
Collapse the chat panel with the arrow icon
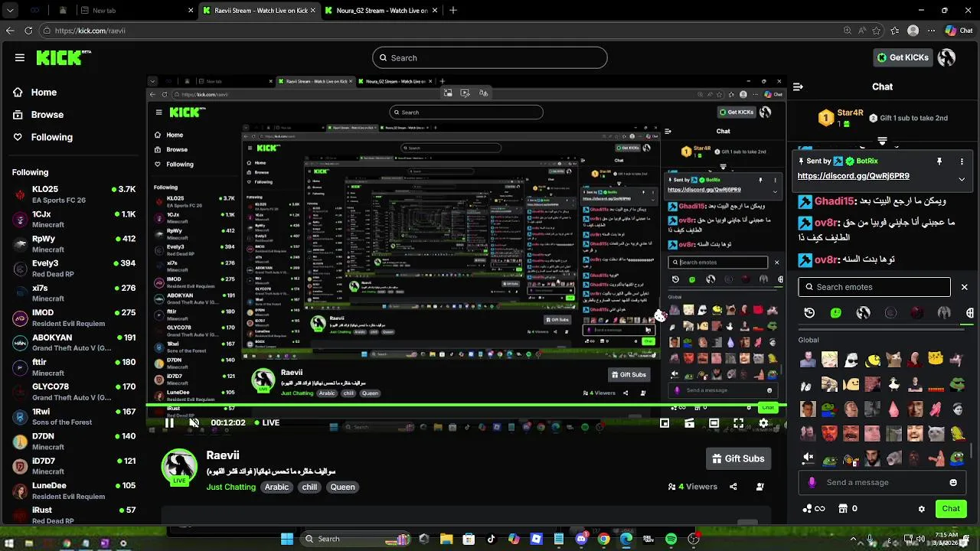click(x=798, y=86)
